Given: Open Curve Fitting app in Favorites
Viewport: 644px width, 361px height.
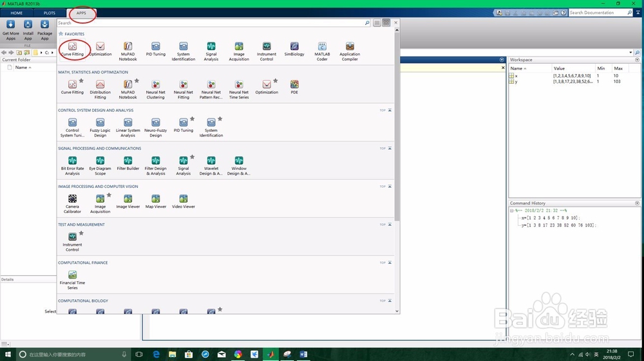Looking at the screenshot, I should 72,49.
